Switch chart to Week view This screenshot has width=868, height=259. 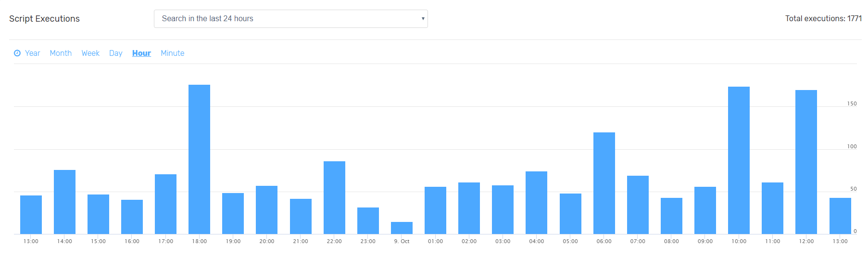pyautogui.click(x=90, y=53)
